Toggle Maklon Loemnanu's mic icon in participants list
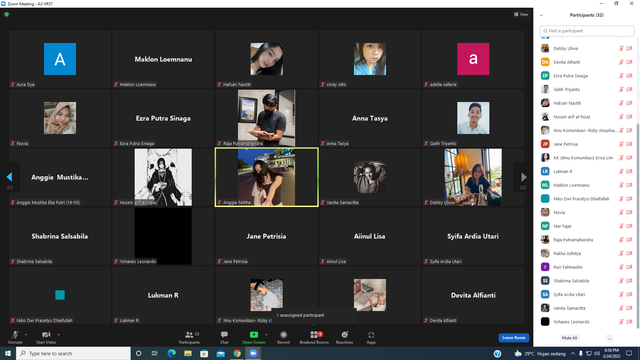Image resolution: width=640 pixels, height=360 pixels. [621, 185]
